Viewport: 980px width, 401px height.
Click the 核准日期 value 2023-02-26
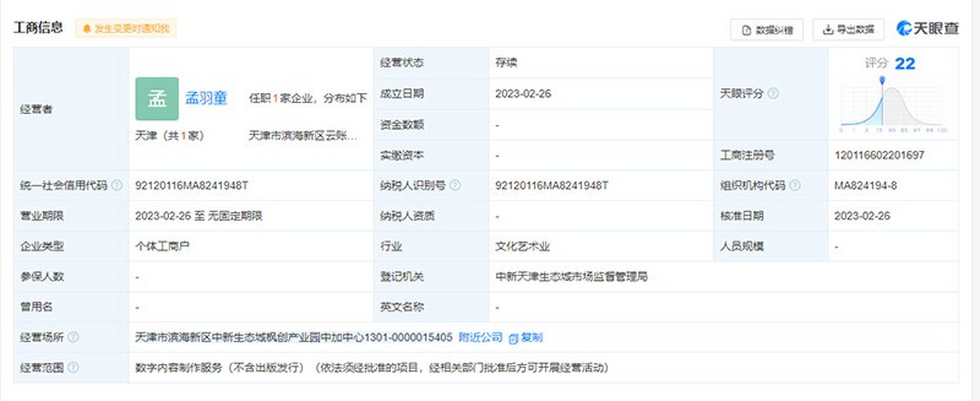[x=862, y=216]
